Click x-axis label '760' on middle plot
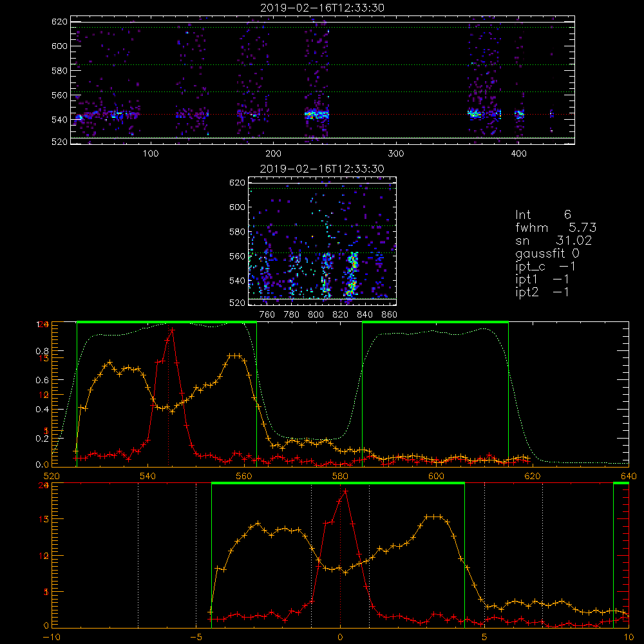This screenshot has height=644, width=644. 267,315
